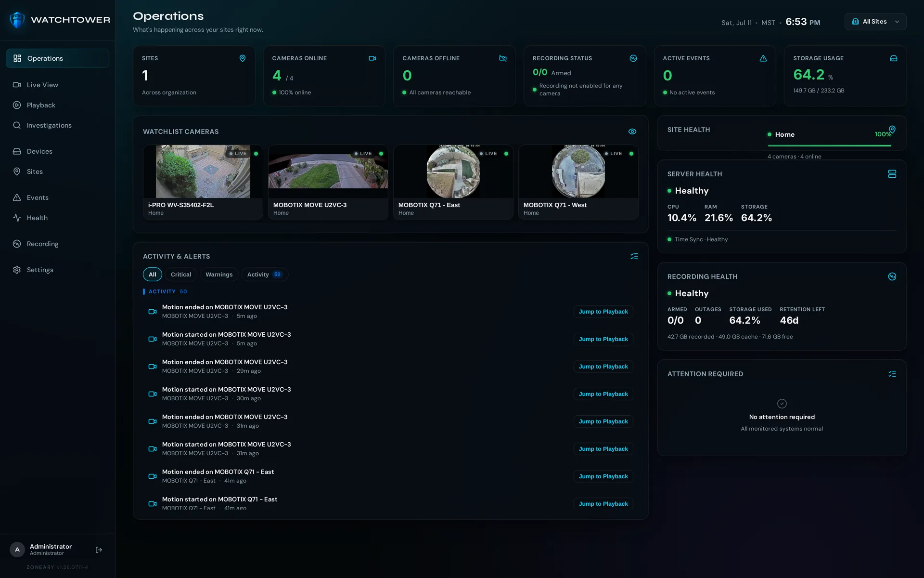The height and width of the screenshot is (578, 924).
Task: Click the logout icon beside Administrator
Action: (x=99, y=550)
